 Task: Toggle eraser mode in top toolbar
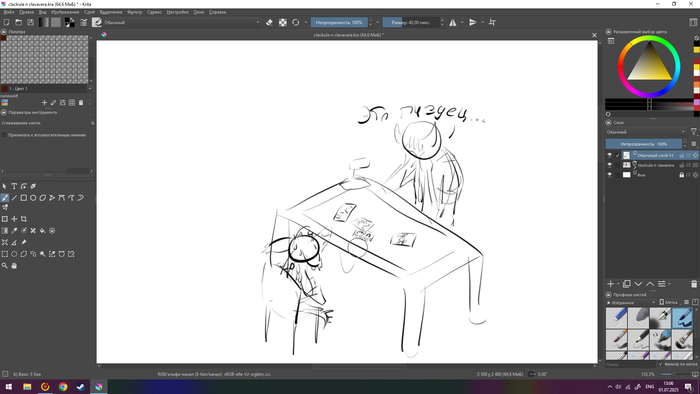269,22
